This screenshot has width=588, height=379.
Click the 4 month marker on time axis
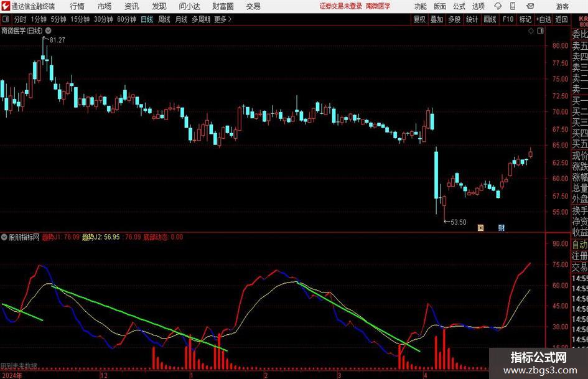point(425,375)
